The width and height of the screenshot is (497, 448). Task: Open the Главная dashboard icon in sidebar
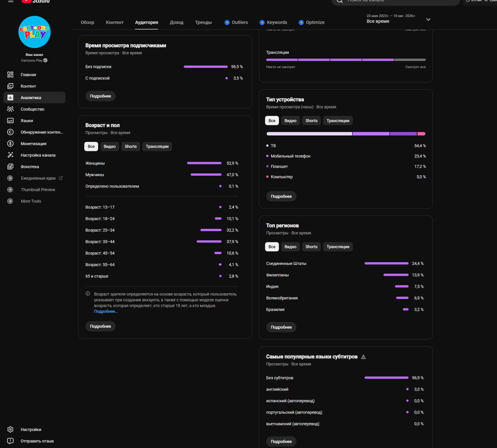(x=10, y=74)
